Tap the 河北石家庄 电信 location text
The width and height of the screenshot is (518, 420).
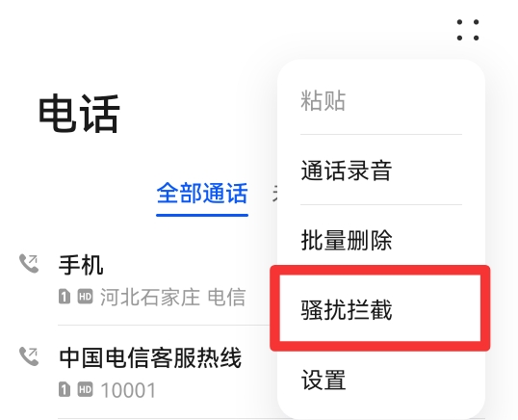coord(172,297)
